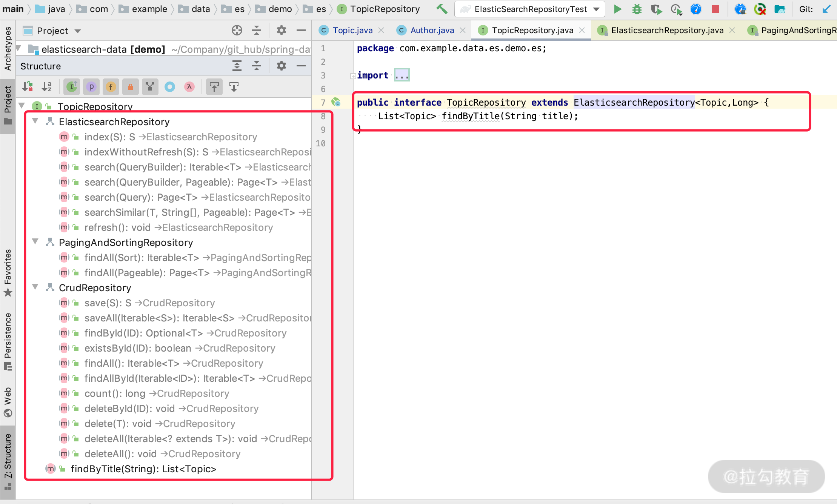Viewport: 837px width, 504px height.
Task: Click the red Stop button
Action: click(715, 9)
